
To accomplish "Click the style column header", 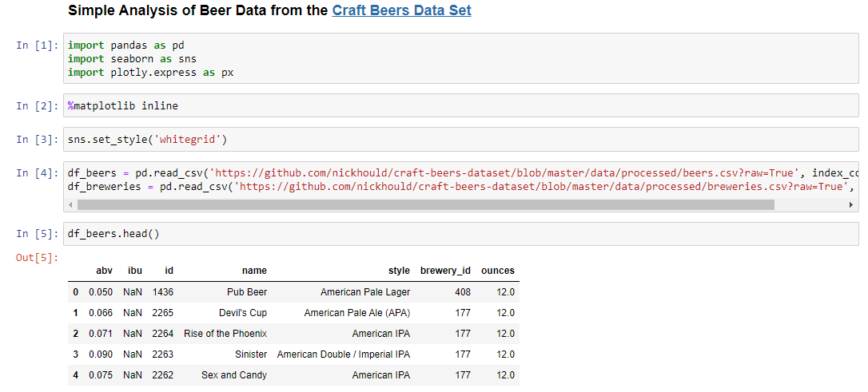I will coord(399,271).
